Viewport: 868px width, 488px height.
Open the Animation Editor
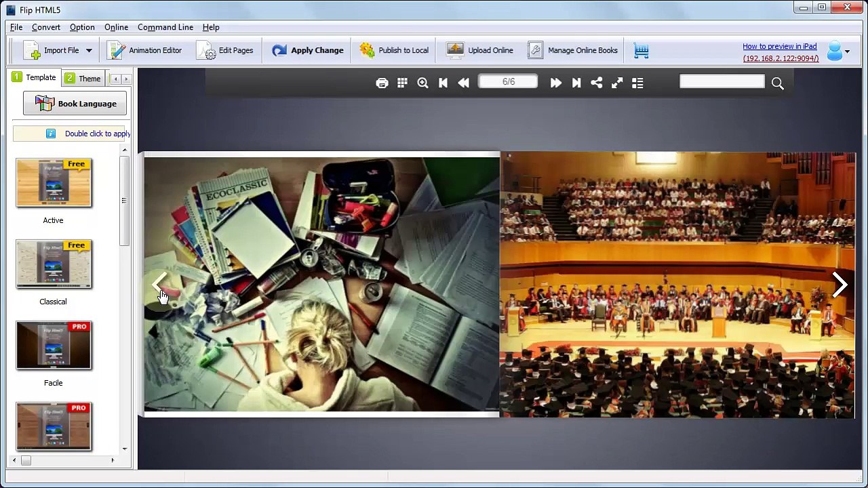[145, 50]
